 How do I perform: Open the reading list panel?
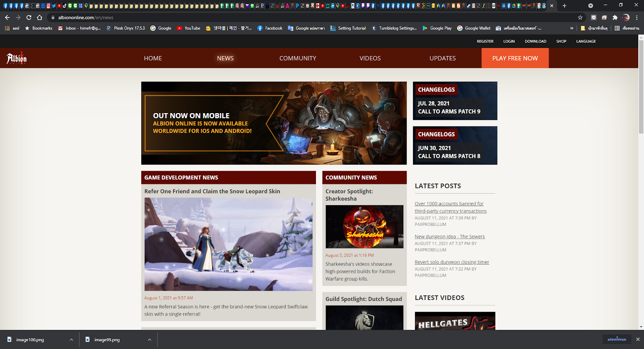pos(627,28)
